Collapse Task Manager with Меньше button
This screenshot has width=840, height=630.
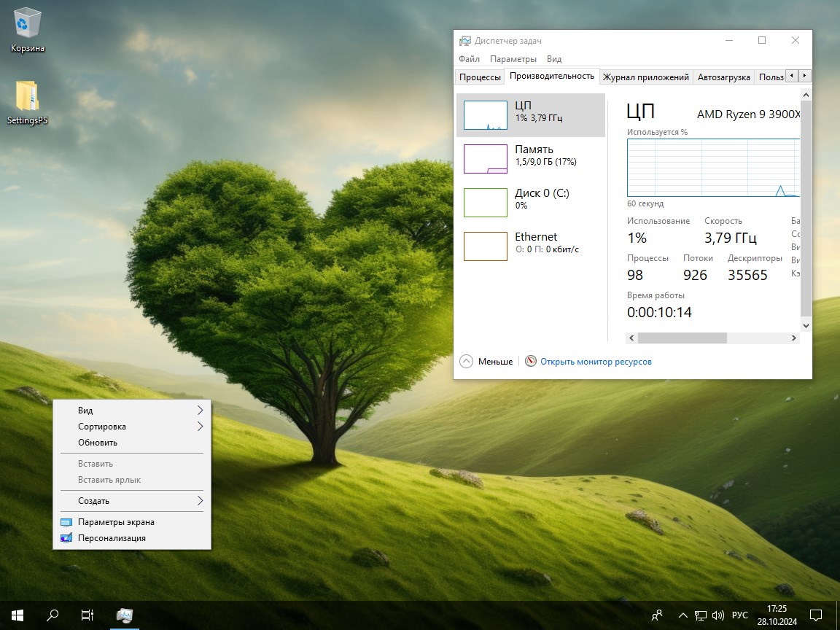tap(486, 362)
